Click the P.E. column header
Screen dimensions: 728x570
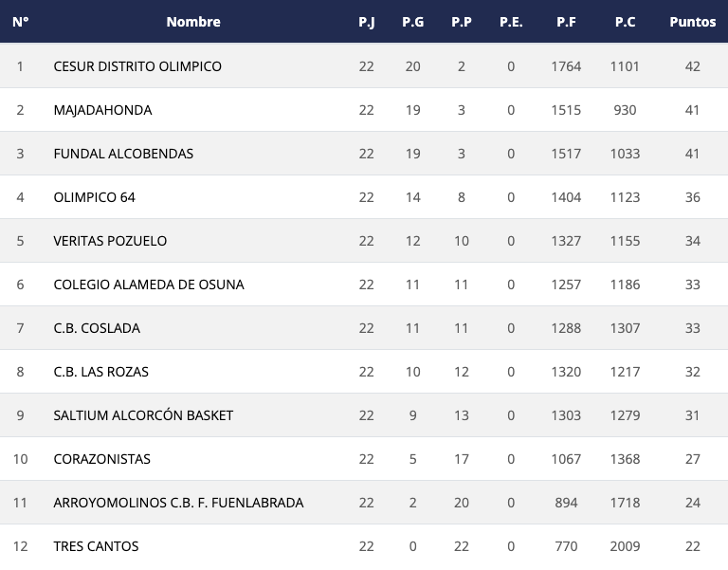[x=511, y=22]
